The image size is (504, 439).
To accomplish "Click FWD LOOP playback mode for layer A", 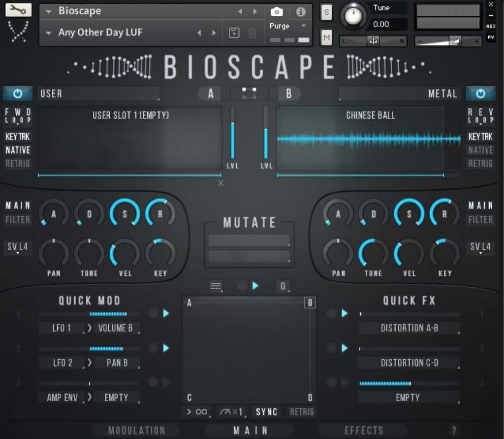I will [18, 116].
